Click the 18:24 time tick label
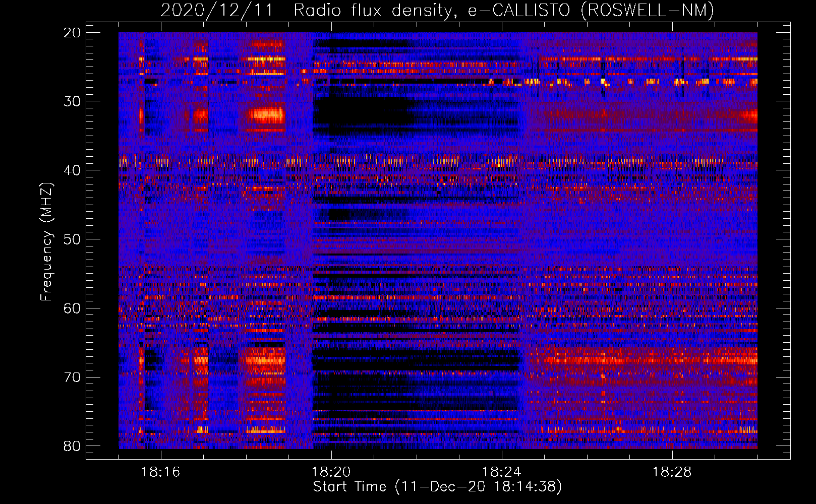This screenshot has height=504, width=816. (502, 472)
